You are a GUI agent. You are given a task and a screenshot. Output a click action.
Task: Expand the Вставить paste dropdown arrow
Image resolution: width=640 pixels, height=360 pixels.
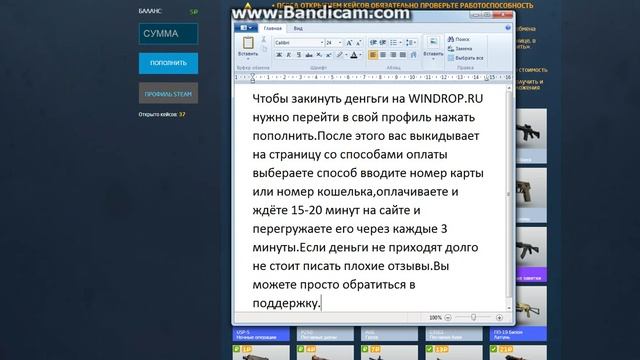248,59
